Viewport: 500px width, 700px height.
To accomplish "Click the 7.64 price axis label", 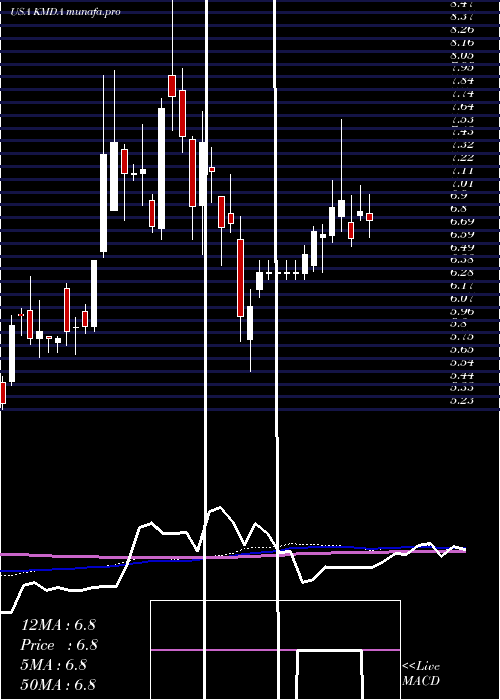I will click(x=462, y=107).
